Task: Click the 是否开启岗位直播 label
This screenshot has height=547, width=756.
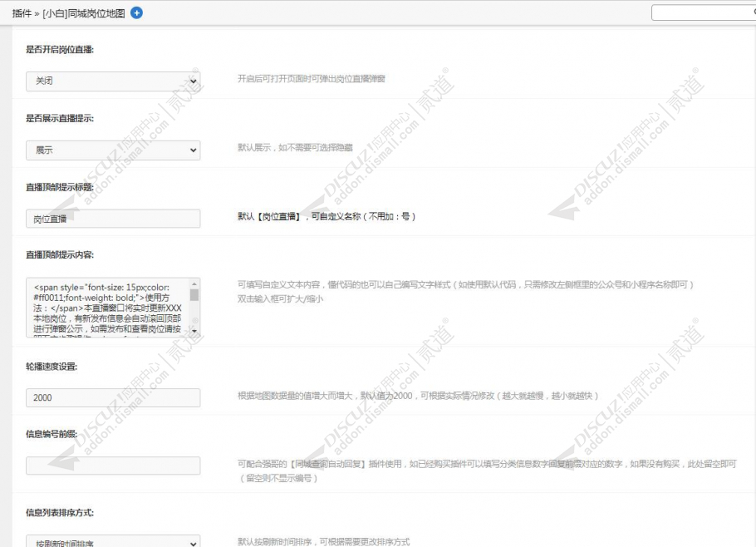Action: (60, 49)
